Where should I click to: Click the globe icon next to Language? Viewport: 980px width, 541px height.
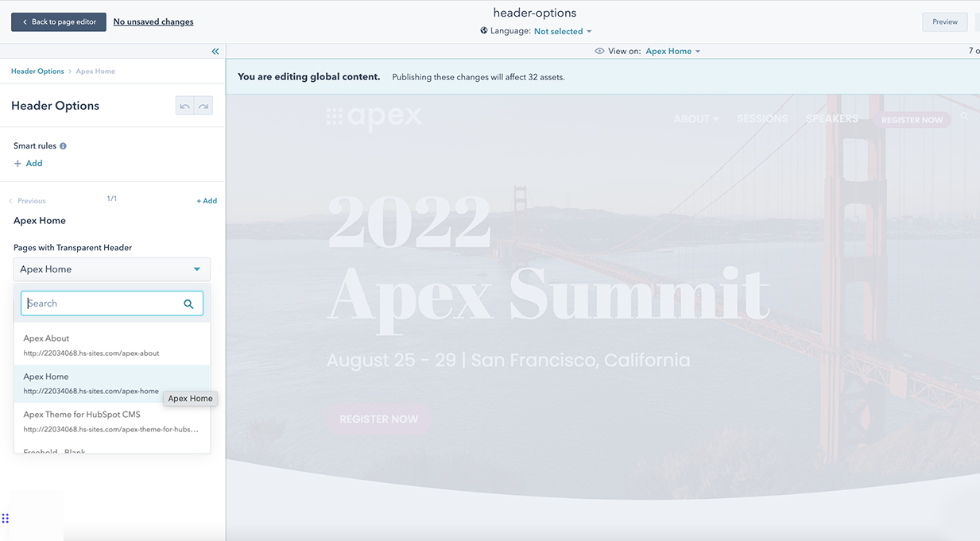tap(483, 30)
